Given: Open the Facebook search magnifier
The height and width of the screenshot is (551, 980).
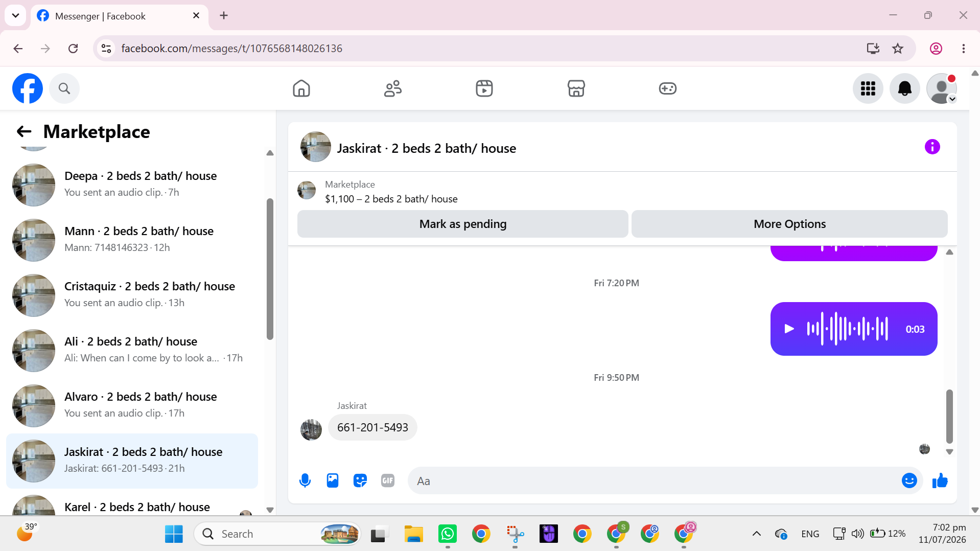Looking at the screenshot, I should [x=64, y=88].
